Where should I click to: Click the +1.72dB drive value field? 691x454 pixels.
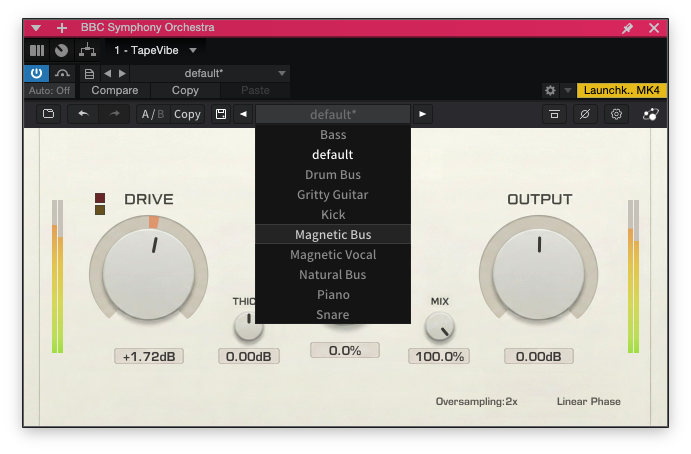pos(149,356)
